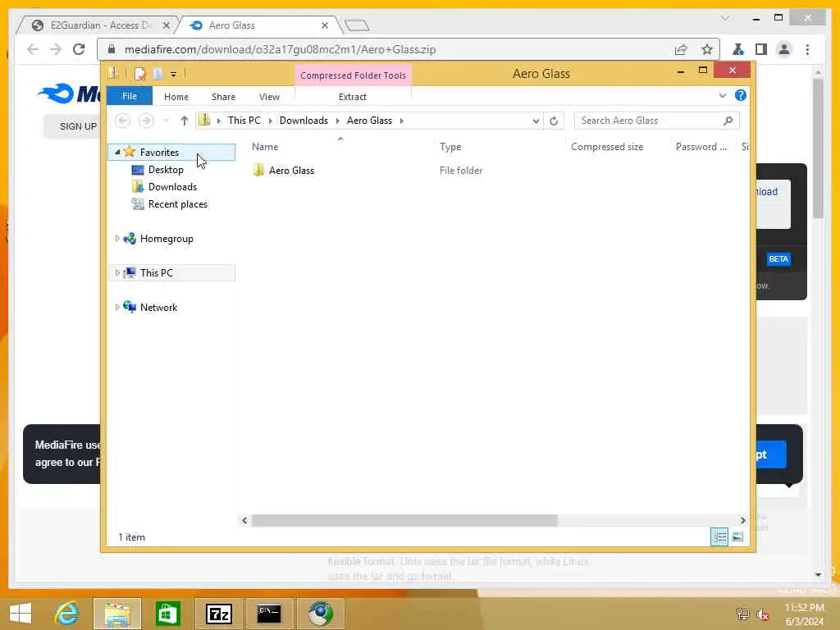The height and width of the screenshot is (630, 840).
Task: Sort by Compressed size column header
Action: [607, 147]
